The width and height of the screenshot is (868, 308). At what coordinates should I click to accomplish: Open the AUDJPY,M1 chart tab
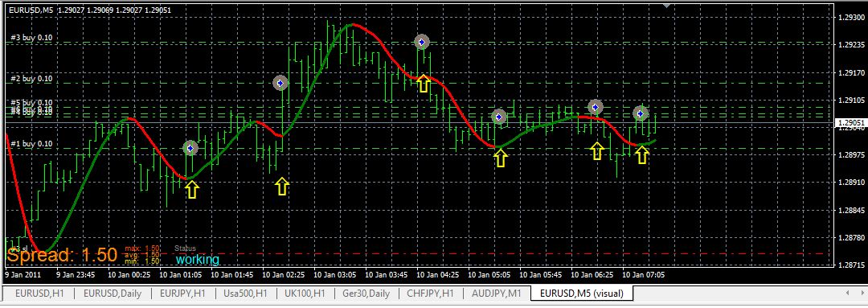pos(496,293)
